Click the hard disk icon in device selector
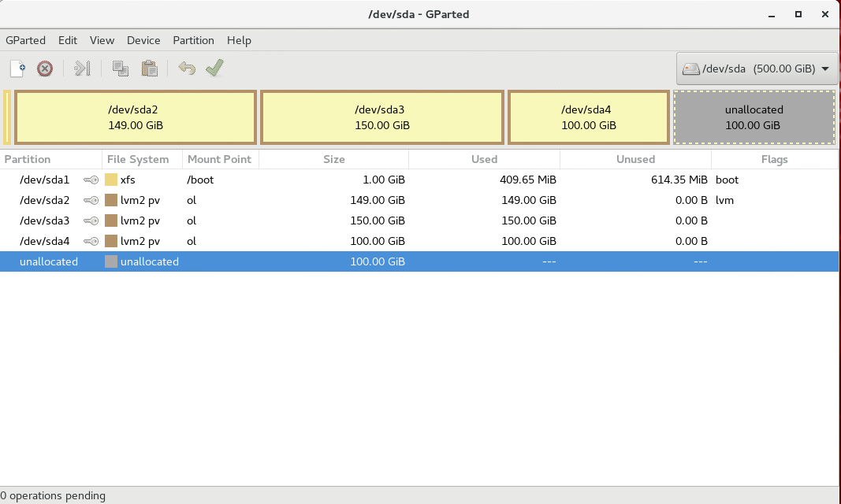This screenshot has height=504, width=841. click(690, 69)
